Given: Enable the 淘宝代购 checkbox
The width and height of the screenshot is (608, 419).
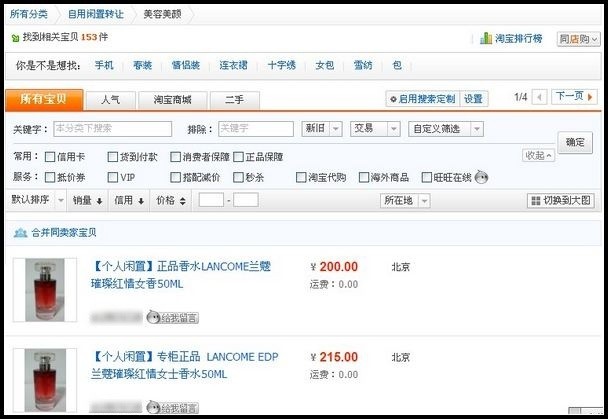Looking at the screenshot, I should (x=301, y=178).
